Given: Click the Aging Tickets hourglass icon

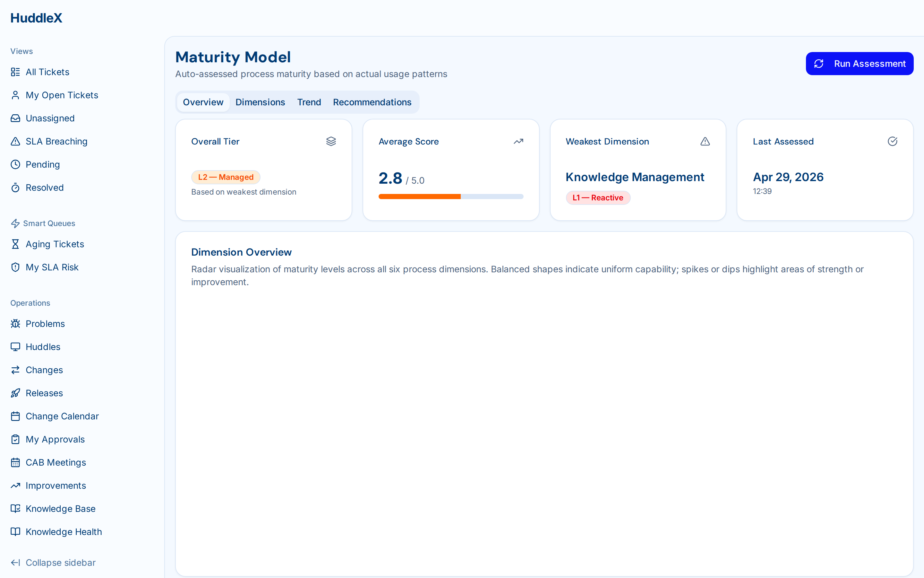Looking at the screenshot, I should pyautogui.click(x=15, y=244).
